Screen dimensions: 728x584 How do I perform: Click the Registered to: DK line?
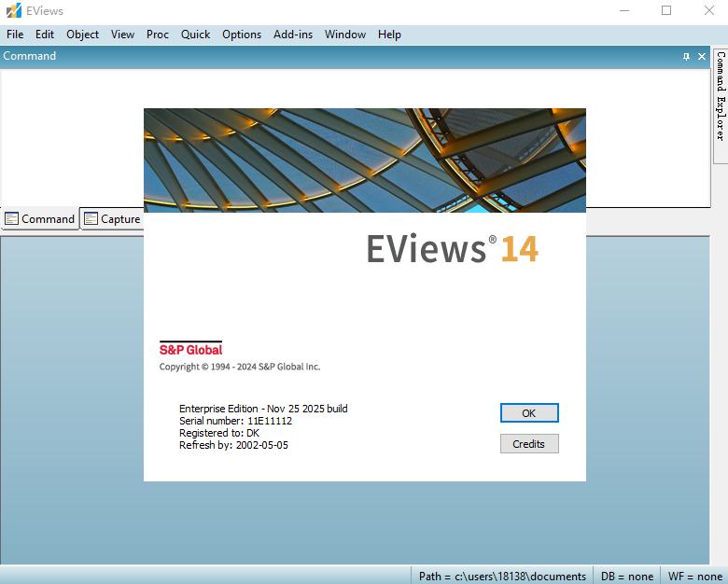(x=219, y=433)
